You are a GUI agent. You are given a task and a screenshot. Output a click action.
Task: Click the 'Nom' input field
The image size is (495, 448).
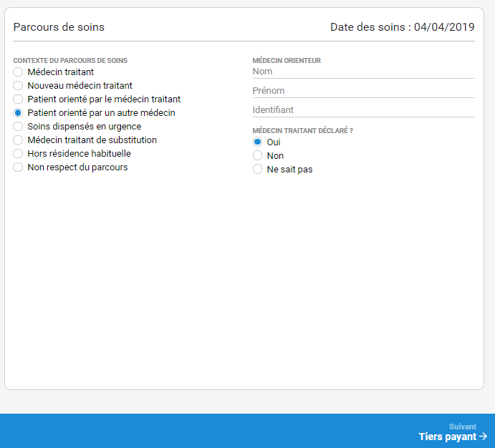click(363, 72)
